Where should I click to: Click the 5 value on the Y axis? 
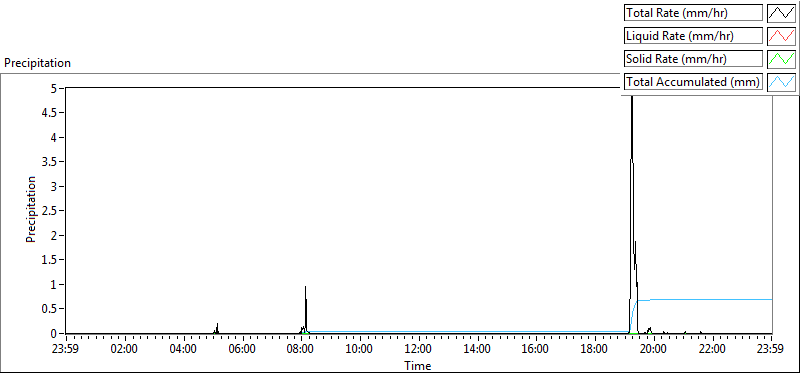(55, 88)
